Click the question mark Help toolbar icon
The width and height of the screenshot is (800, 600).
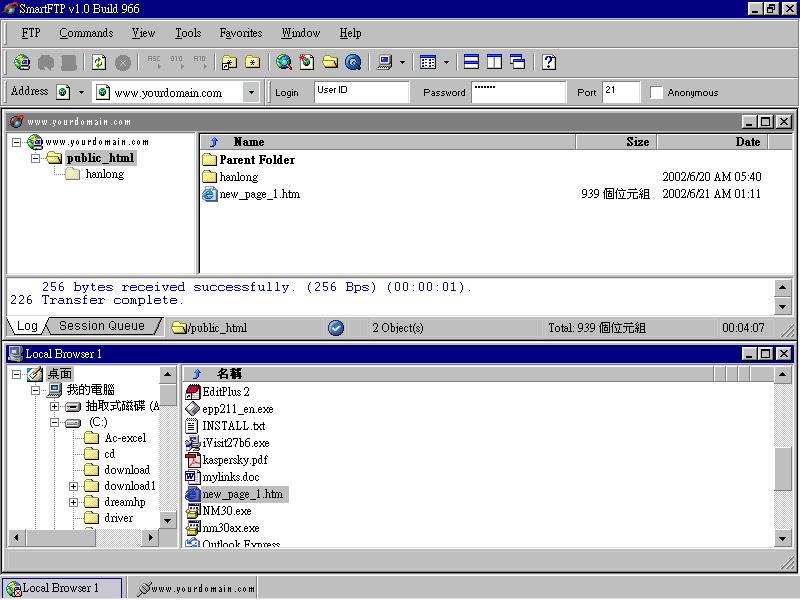pos(549,62)
